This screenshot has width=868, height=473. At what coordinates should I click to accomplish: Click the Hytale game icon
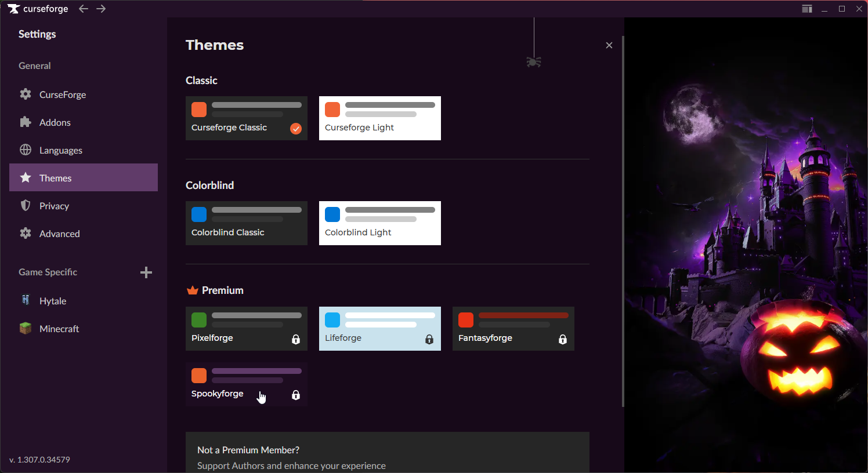26,300
